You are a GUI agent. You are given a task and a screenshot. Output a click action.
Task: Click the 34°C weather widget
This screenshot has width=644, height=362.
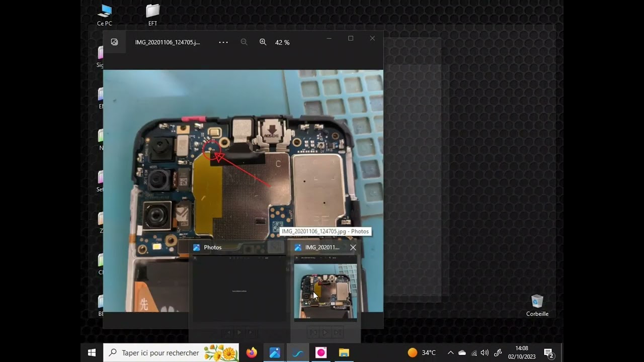click(x=422, y=353)
